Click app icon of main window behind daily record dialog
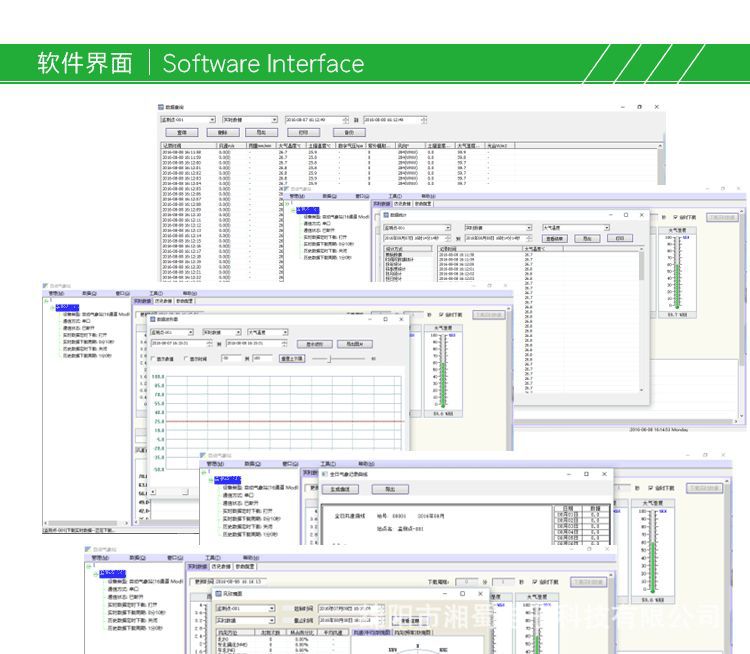Viewport: 750px width, 654px height. pos(203,455)
